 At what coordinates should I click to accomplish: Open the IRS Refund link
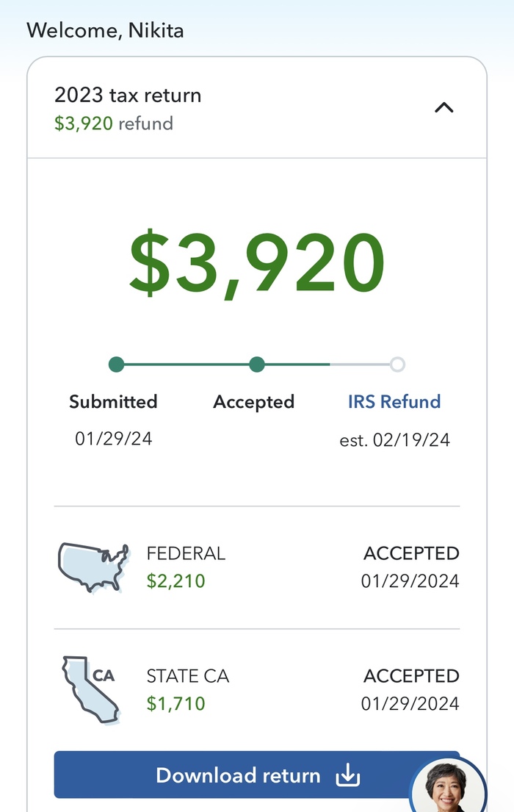394,402
